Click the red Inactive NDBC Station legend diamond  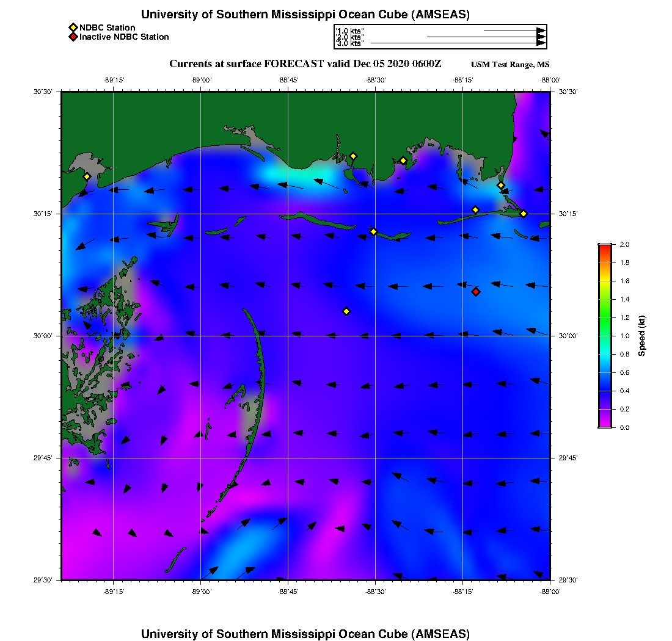73,37
